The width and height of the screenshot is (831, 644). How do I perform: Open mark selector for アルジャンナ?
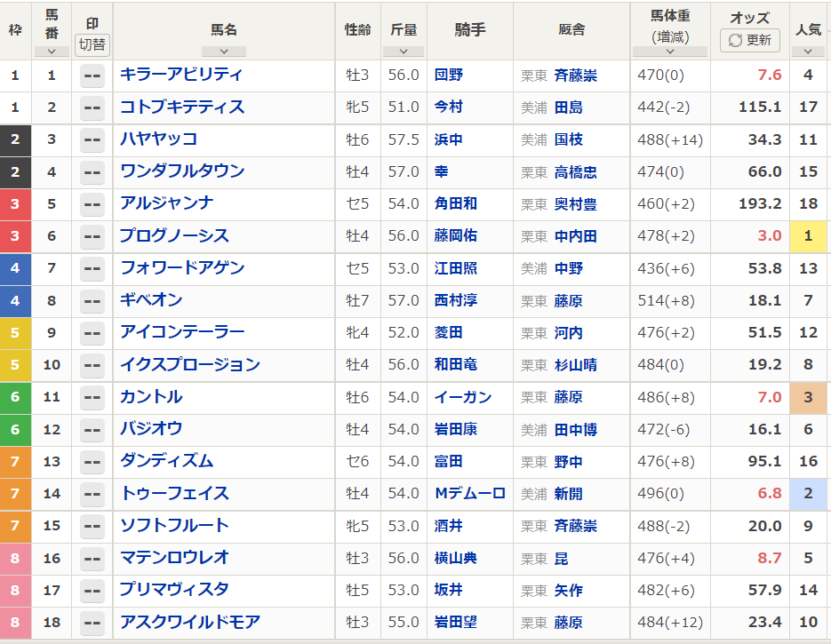pos(92,204)
